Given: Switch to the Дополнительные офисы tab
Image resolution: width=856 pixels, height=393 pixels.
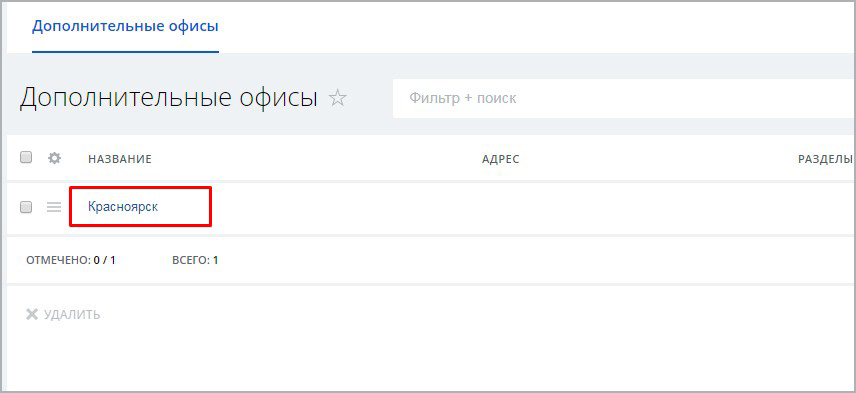Looking at the screenshot, I should click(x=125, y=26).
